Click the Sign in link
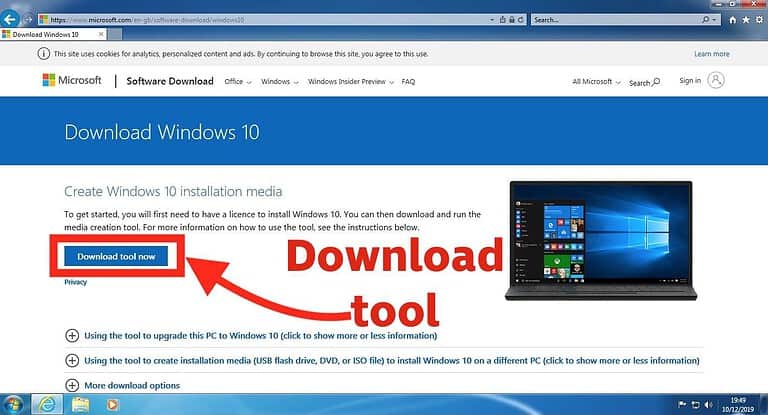 690,81
